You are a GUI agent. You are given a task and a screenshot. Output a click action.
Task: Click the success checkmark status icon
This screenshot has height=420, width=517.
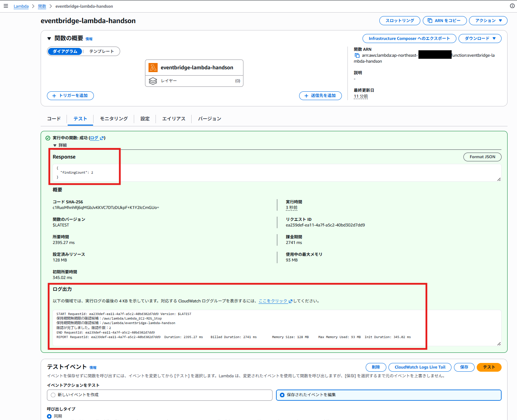[48, 138]
